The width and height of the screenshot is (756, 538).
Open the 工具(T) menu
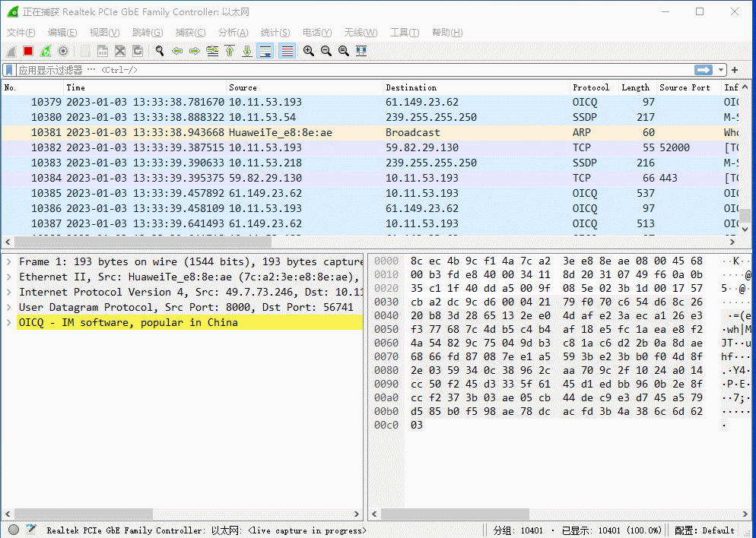(x=405, y=32)
